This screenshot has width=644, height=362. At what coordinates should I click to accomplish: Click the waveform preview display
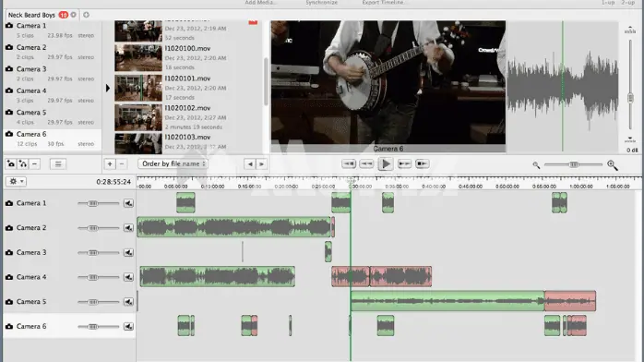click(x=563, y=86)
